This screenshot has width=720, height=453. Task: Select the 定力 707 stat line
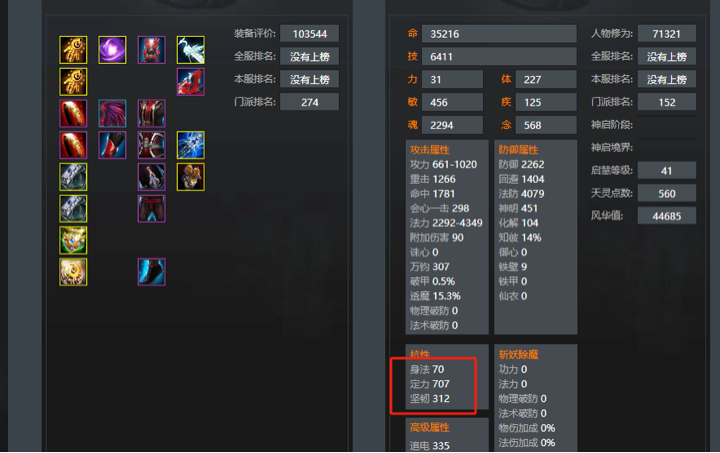tap(430, 384)
